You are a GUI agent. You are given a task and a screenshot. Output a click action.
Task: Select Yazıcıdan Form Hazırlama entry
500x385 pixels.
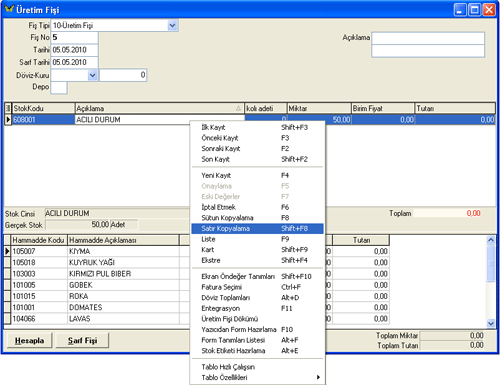coord(257,330)
